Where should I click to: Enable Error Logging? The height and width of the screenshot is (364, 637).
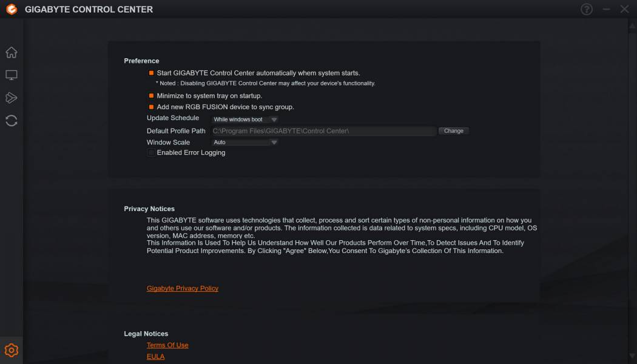point(151,152)
